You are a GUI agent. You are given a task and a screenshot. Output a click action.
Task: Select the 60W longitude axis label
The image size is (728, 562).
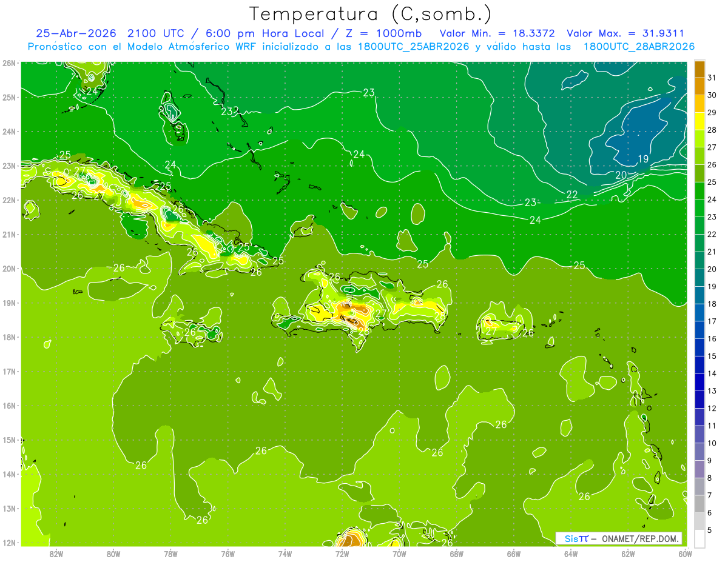(x=686, y=554)
